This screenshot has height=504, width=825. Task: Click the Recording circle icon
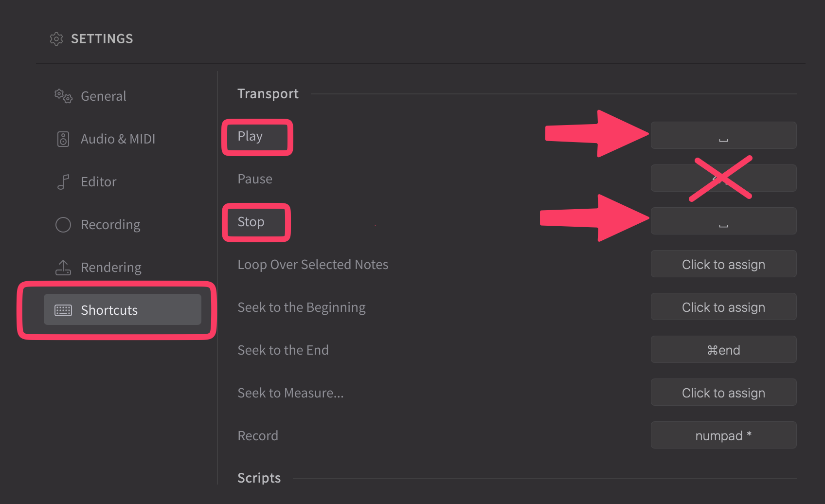tap(63, 225)
